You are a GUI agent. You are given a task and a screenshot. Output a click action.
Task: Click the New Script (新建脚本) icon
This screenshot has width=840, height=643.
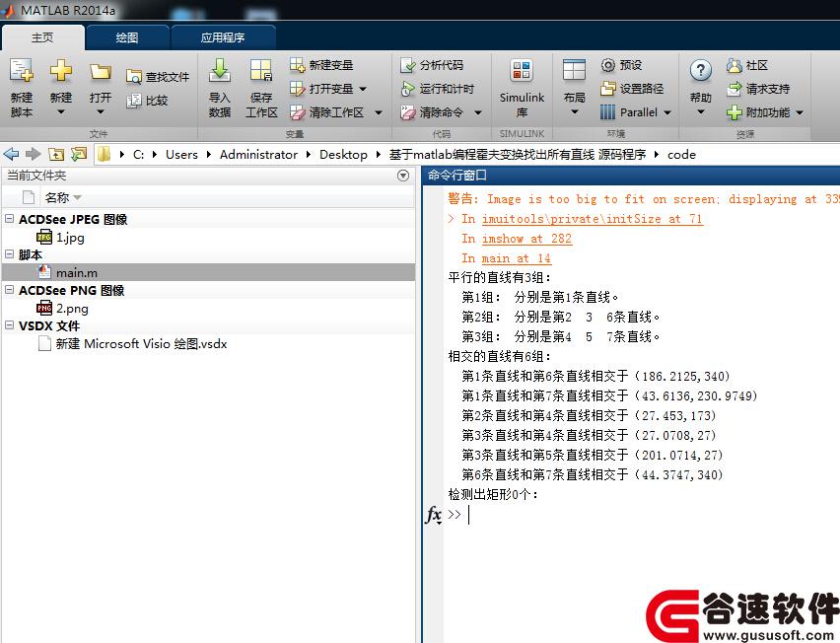point(22,71)
